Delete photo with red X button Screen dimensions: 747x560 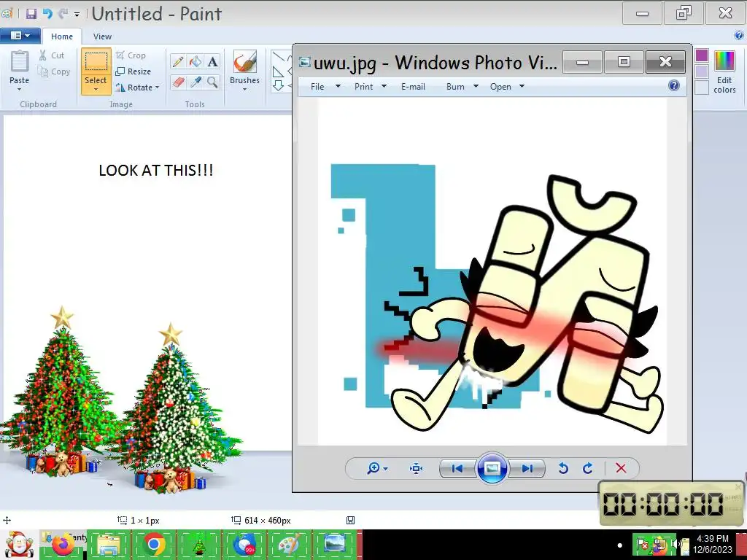click(621, 469)
